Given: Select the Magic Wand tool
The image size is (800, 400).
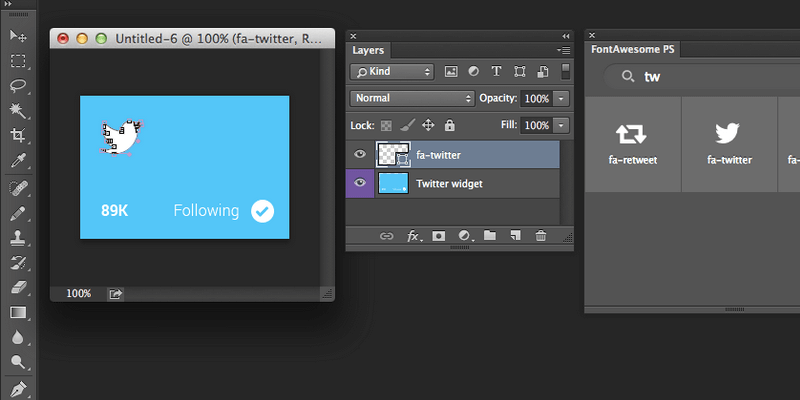Looking at the screenshot, I should [18, 109].
